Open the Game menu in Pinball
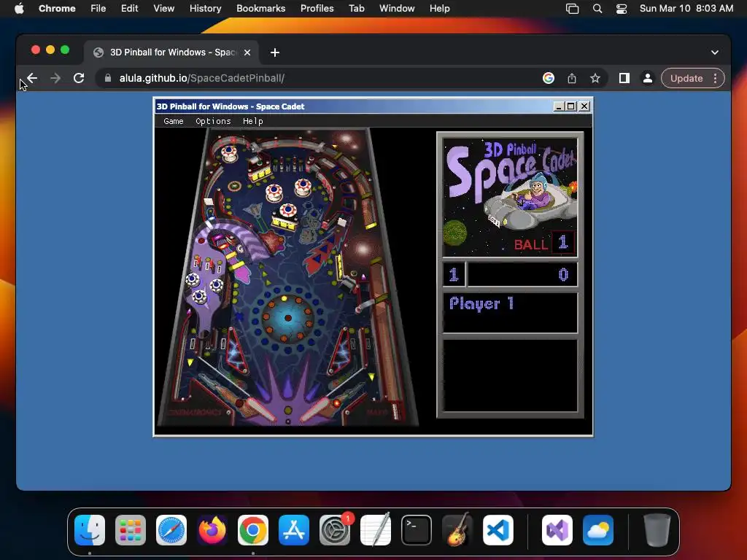The image size is (747, 560). [174, 121]
